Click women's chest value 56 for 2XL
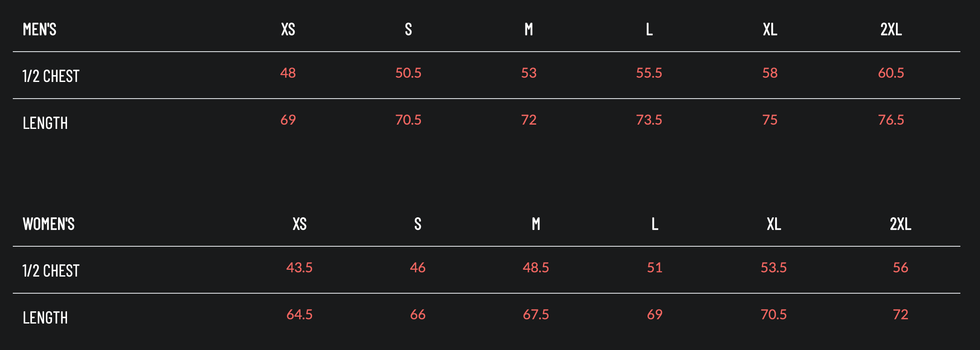Screen dimensions: 980x350 click(x=901, y=268)
